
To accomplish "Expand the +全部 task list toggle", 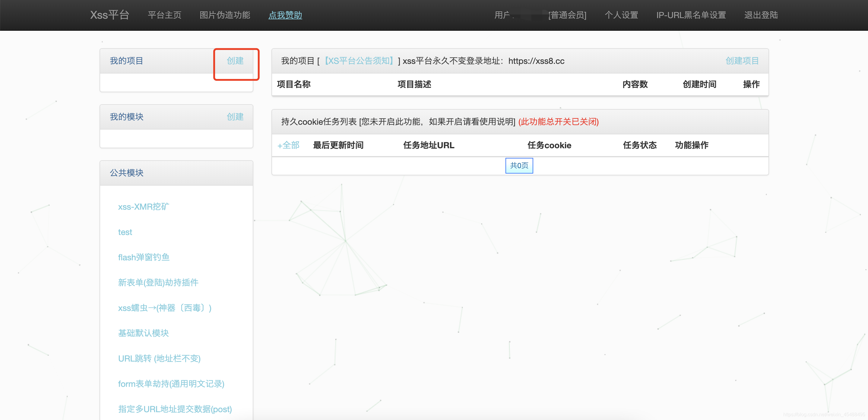I will coord(288,145).
